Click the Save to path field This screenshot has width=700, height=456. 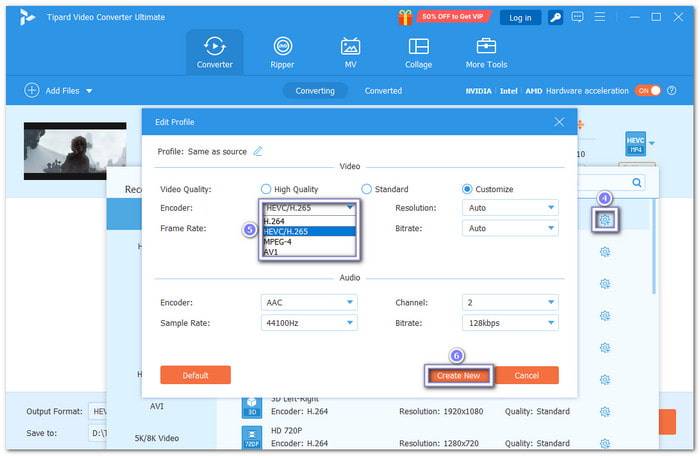coord(97,433)
